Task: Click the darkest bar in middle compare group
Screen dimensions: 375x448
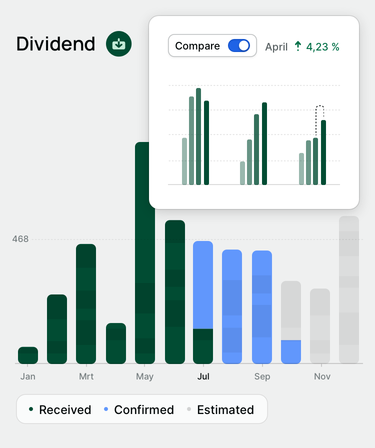Action: (264, 143)
